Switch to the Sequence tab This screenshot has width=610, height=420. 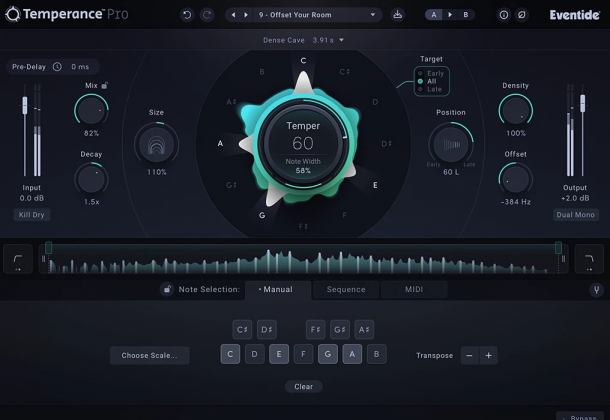point(346,290)
